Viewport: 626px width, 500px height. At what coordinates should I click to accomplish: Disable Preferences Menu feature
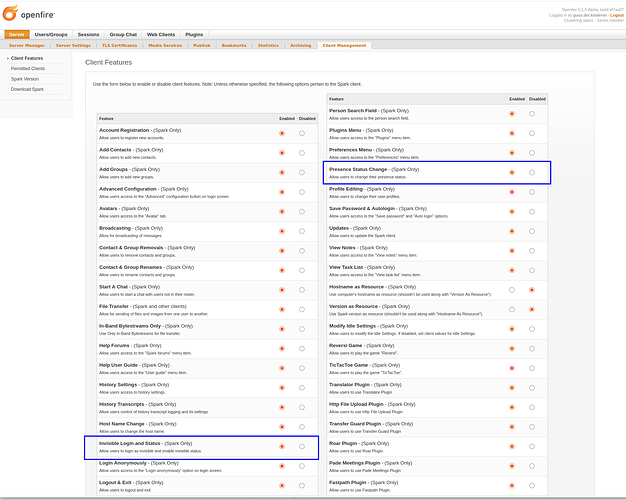pos(532,153)
